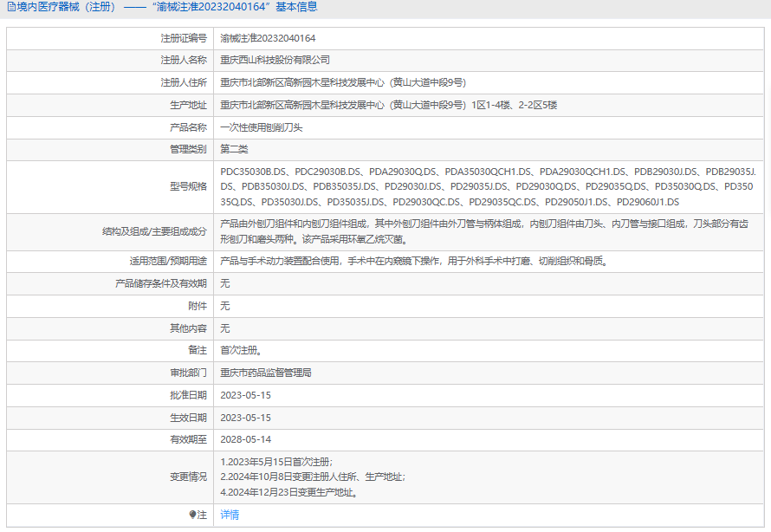Image resolution: width=771 pixels, height=532 pixels.
Task: Click the 无 value for 产品储存条件及有效期
Action: click(224, 283)
